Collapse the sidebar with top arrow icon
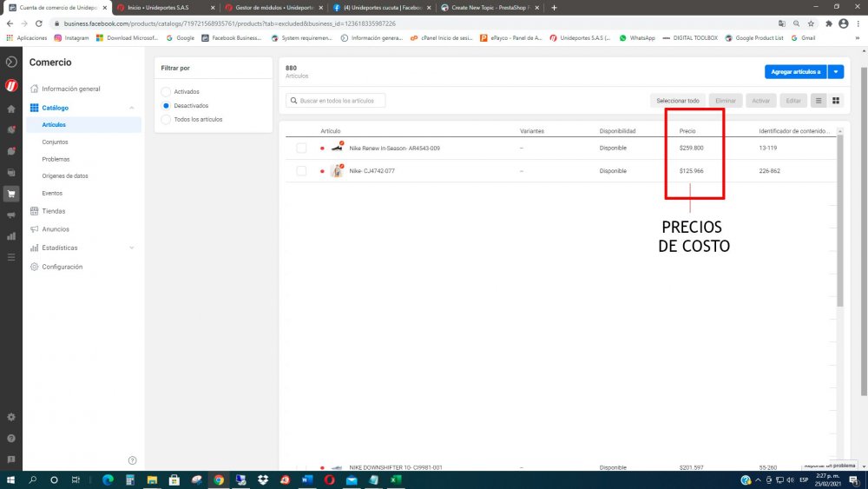 (x=11, y=62)
